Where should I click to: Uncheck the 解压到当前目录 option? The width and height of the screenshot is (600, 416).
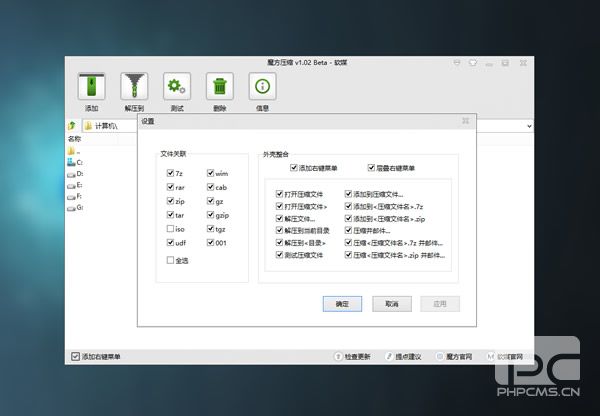(x=280, y=230)
